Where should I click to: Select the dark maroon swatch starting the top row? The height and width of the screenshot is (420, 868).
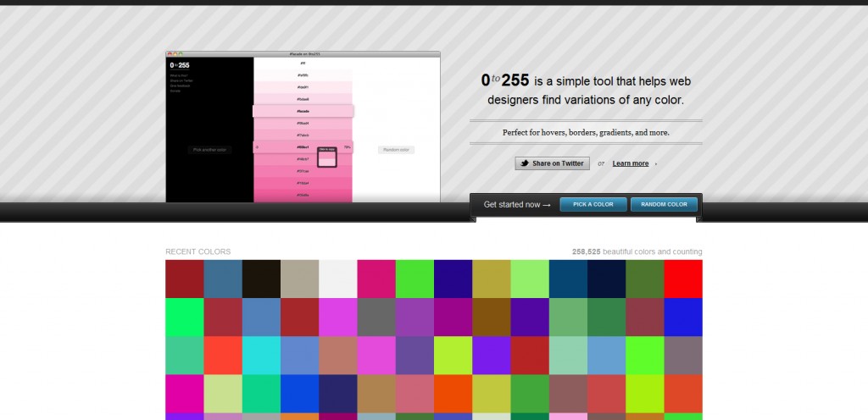coord(184,279)
